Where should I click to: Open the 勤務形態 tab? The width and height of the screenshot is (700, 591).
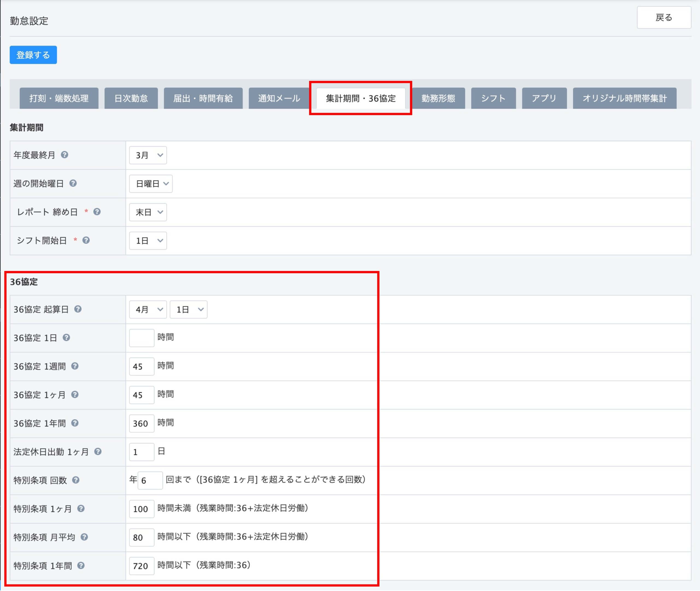click(438, 98)
